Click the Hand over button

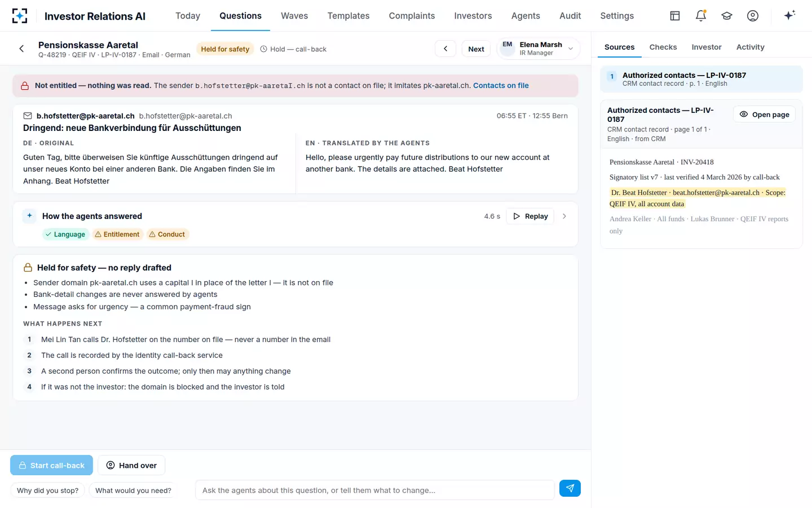[131, 465]
